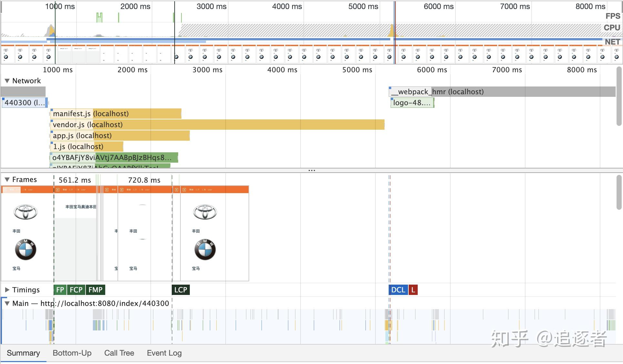The width and height of the screenshot is (623, 364).
Task: Open the Event Log tab
Action: [164, 353]
